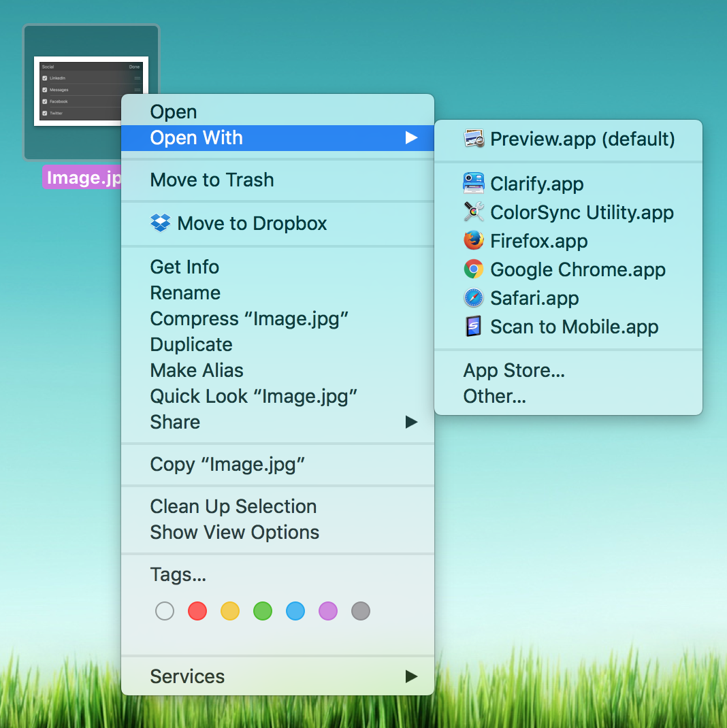Click the ColorSync Utility icon
727x728 pixels.
click(474, 212)
